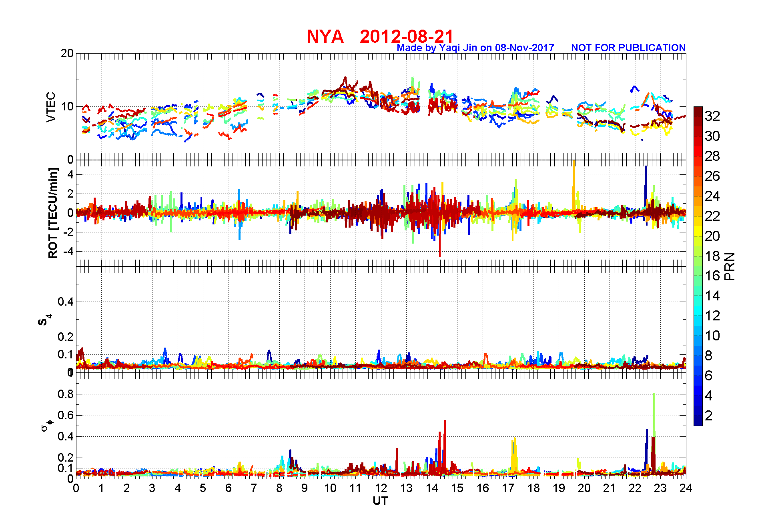Click colorbar tick label 6

[708, 376]
